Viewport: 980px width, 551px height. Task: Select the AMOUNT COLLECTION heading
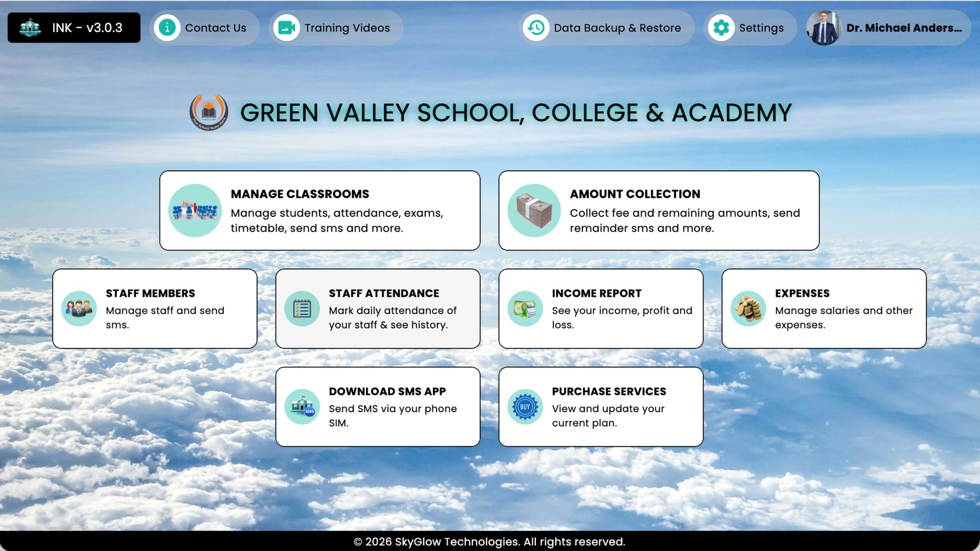tap(634, 194)
